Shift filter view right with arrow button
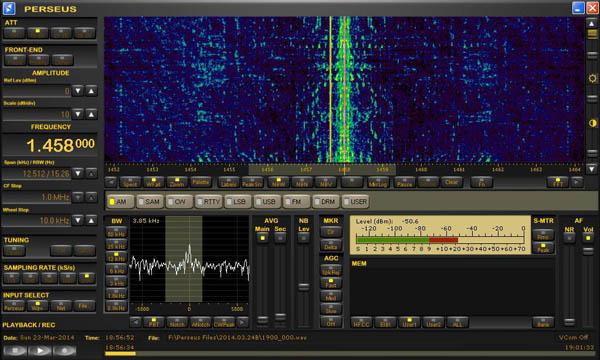600x360 pixels. pos(242,323)
